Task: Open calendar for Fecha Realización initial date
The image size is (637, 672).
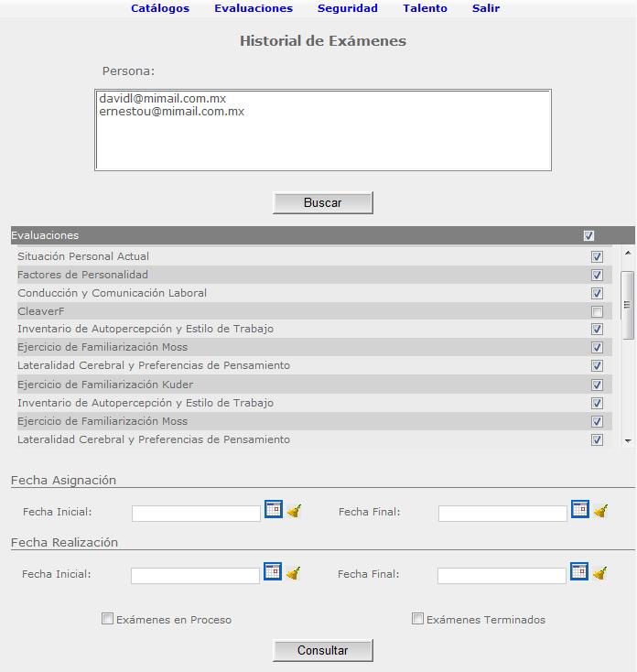Action: click(273, 571)
